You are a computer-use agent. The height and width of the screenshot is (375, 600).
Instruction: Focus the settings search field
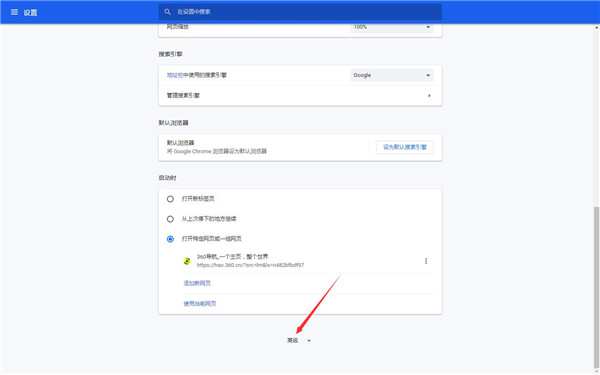(300, 12)
